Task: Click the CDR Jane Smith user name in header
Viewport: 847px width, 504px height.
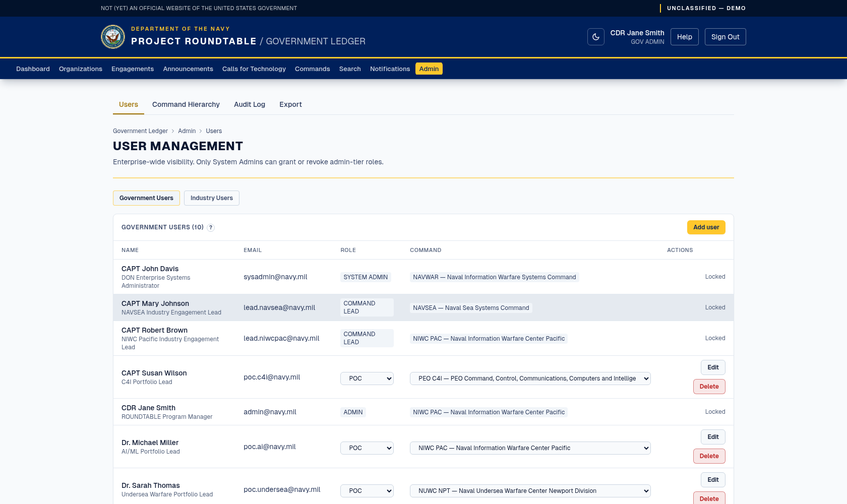Action: (x=637, y=33)
